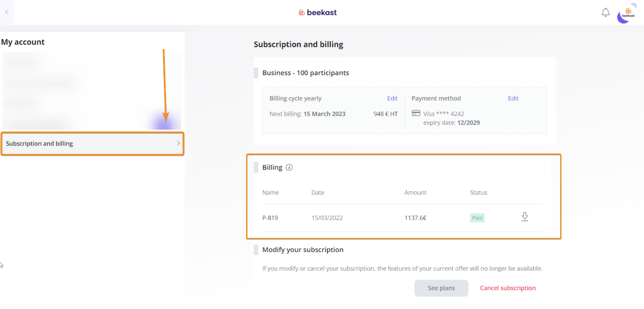Click the chevron on Subscription and billing
Image resolution: width=644 pixels, height=309 pixels.
(178, 143)
